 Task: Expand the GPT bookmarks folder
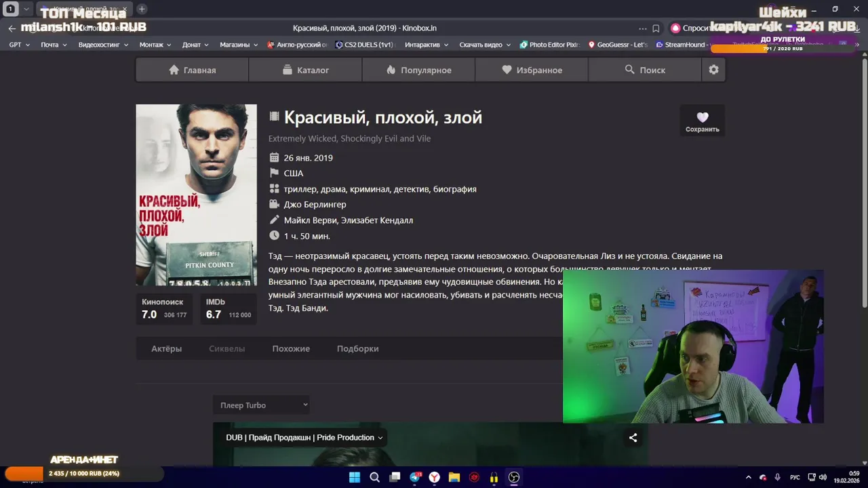[19, 45]
